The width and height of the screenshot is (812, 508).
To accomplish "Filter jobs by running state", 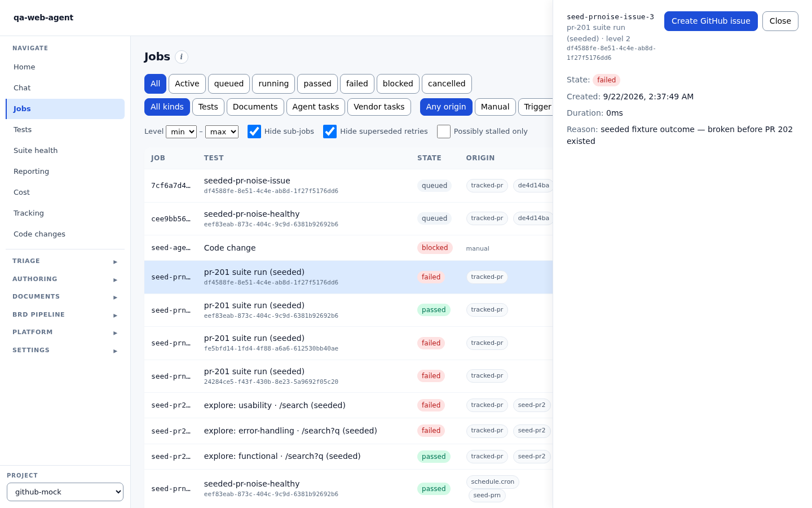I will point(273,84).
